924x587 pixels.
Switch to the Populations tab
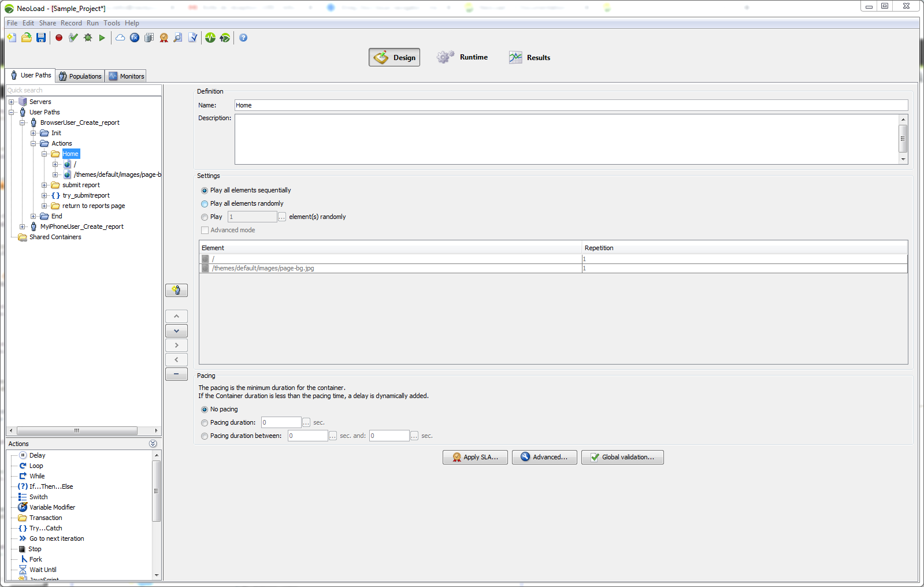tap(80, 76)
